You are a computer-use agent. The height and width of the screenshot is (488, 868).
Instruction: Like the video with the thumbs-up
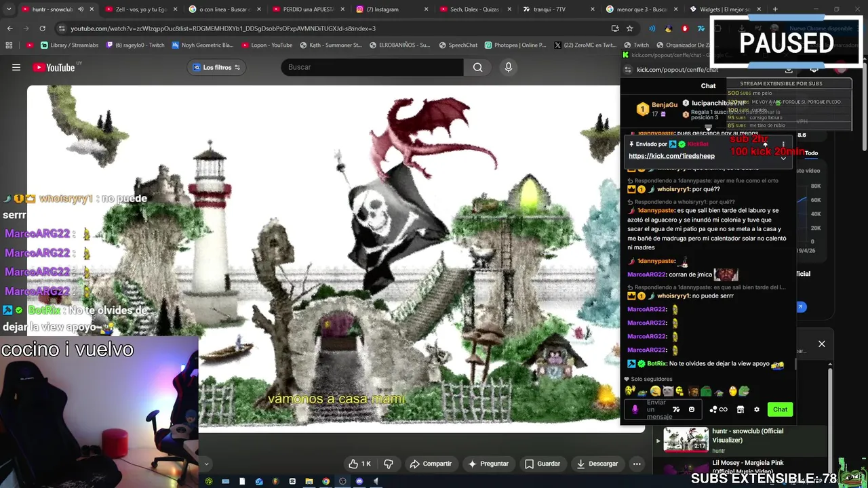click(x=360, y=464)
